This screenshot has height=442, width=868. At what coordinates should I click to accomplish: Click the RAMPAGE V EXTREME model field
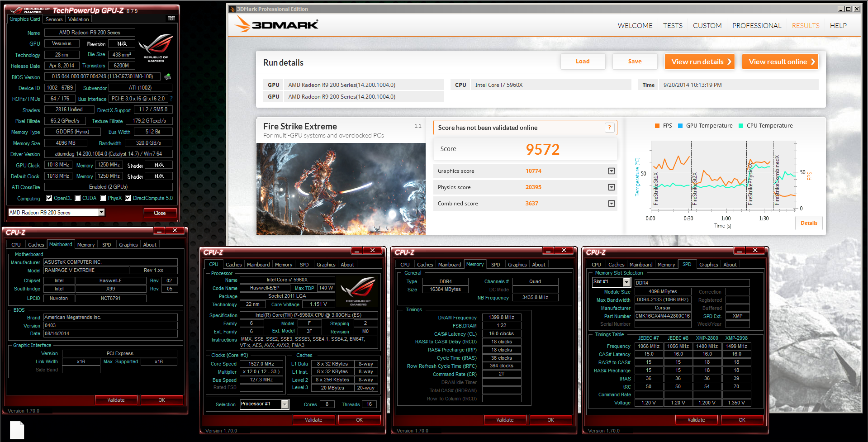86,271
